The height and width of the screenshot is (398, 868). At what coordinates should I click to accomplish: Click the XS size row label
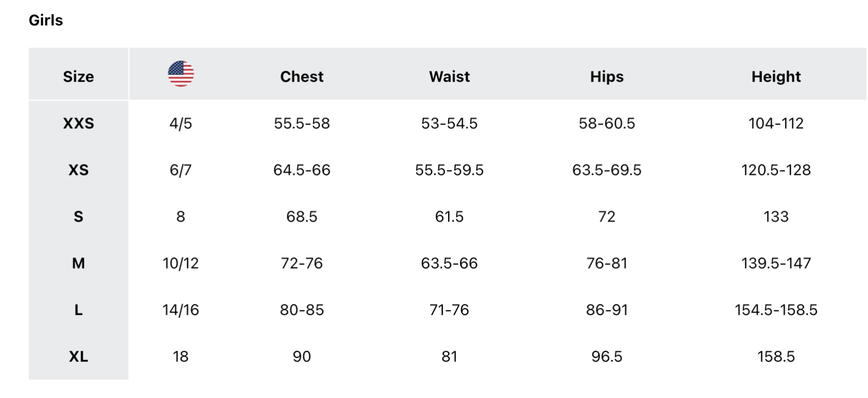(x=78, y=170)
